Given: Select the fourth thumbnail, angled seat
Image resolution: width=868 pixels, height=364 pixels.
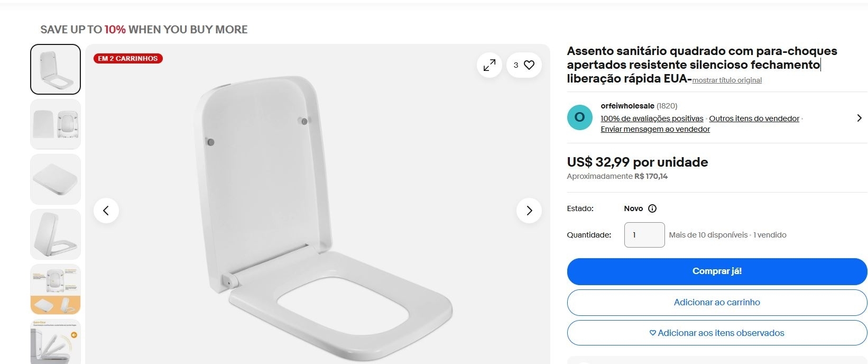Looking at the screenshot, I should pos(56,234).
